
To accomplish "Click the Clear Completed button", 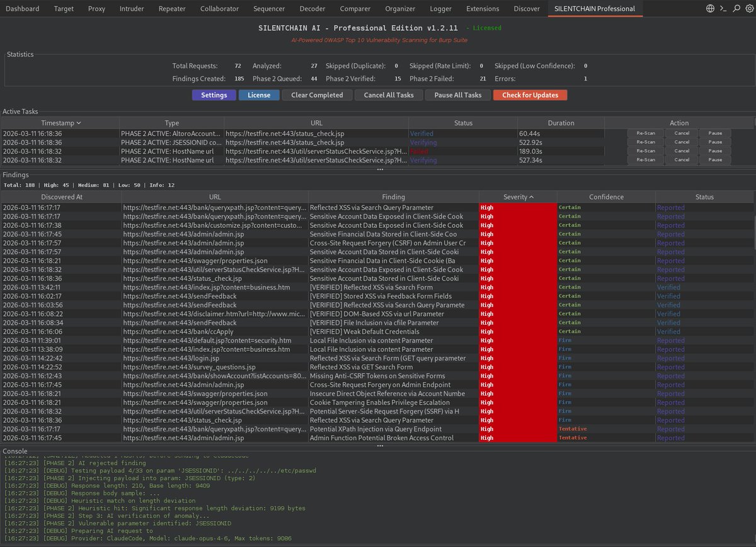I will pyautogui.click(x=317, y=95).
